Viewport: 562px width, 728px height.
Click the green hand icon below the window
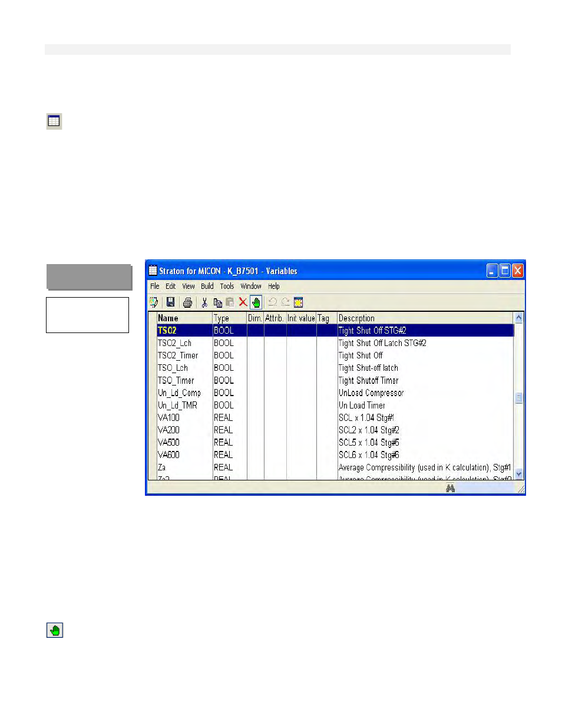click(55, 630)
